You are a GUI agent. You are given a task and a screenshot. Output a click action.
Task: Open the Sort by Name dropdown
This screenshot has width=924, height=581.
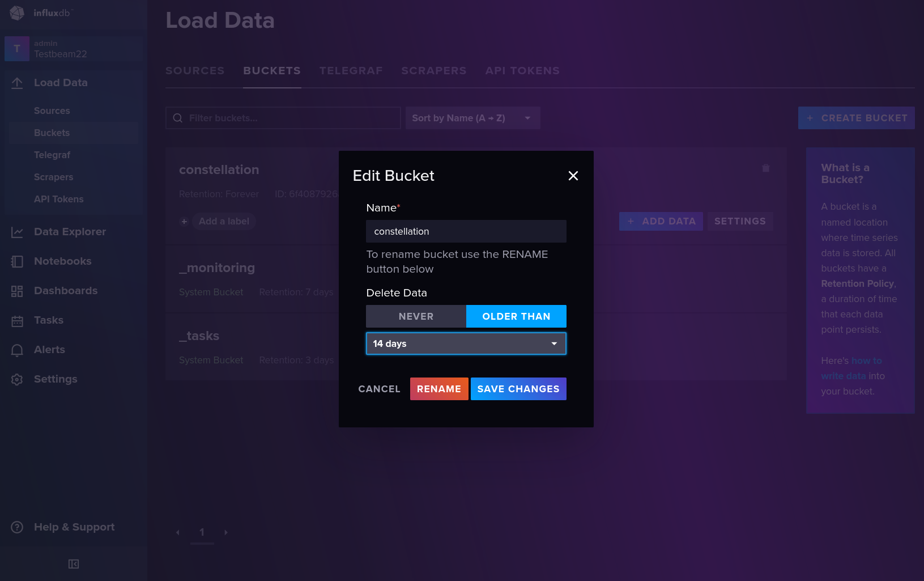(472, 118)
